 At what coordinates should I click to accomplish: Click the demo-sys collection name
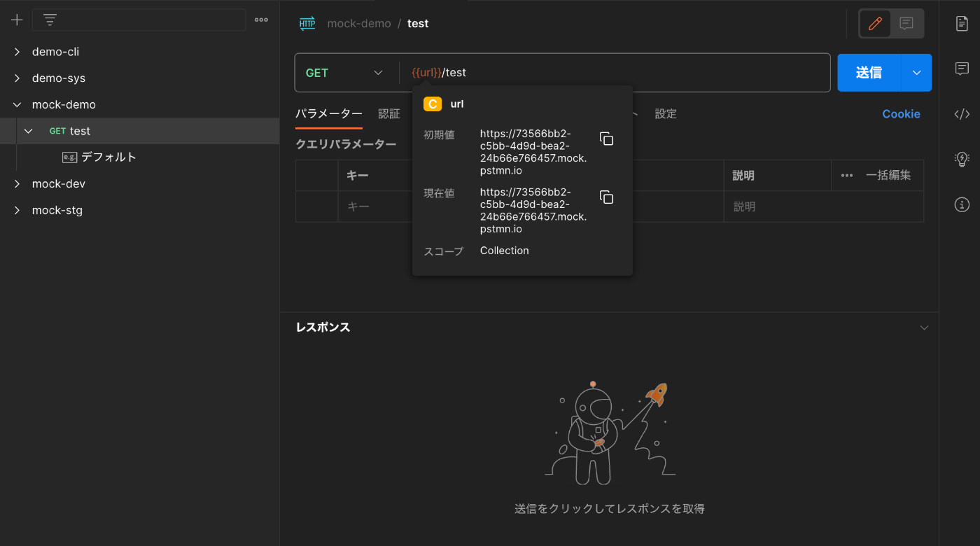click(x=59, y=78)
